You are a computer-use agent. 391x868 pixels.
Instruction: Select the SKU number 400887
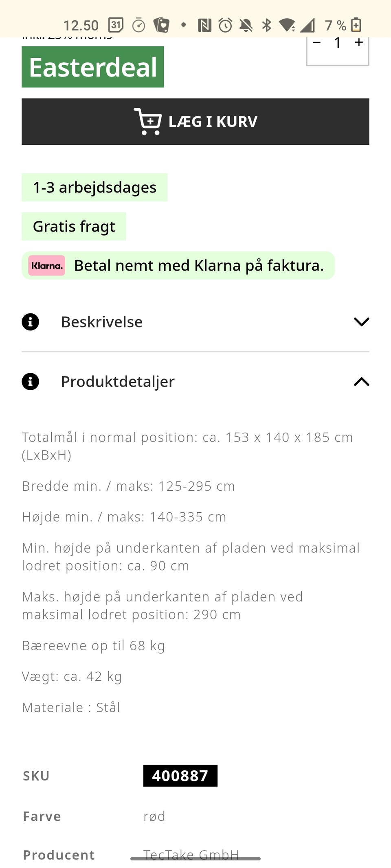pyautogui.click(x=180, y=776)
